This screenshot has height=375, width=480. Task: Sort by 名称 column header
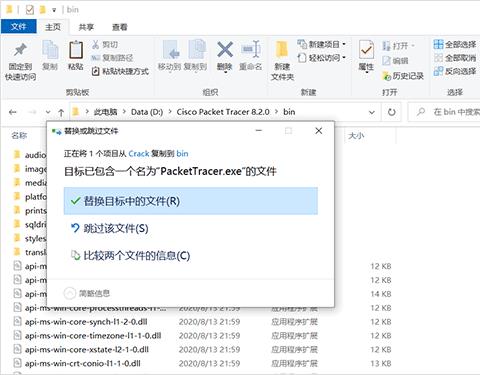(19, 136)
